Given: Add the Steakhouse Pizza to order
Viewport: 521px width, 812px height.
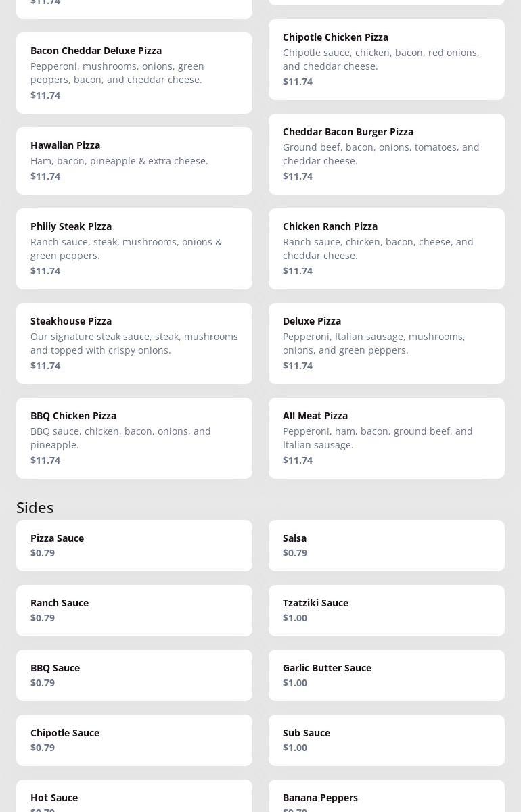Looking at the screenshot, I should (x=134, y=343).
